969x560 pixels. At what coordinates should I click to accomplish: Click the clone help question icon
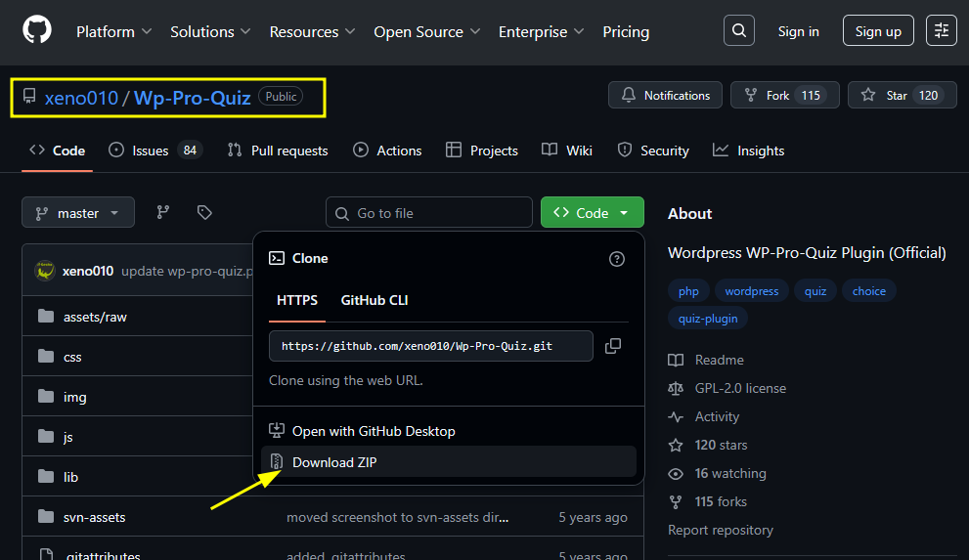616,259
